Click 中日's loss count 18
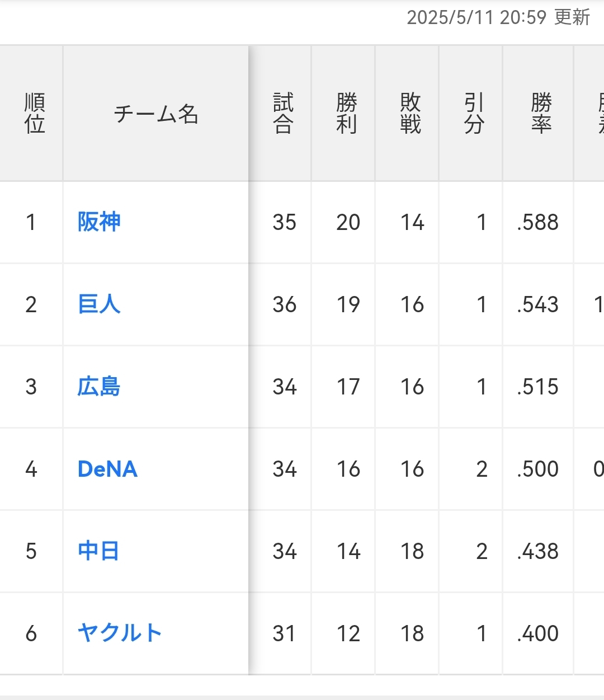This screenshot has height=700, width=604. [x=412, y=552]
